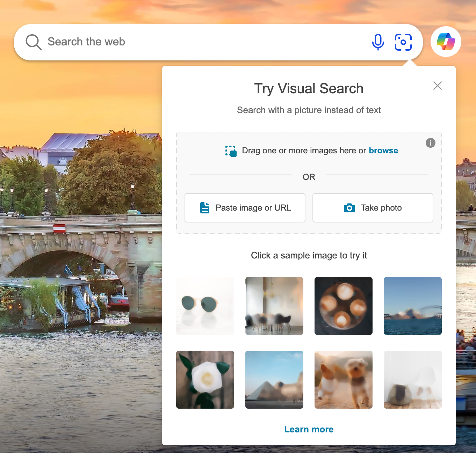
Task: Click the browse link to upload
Action: (x=383, y=151)
